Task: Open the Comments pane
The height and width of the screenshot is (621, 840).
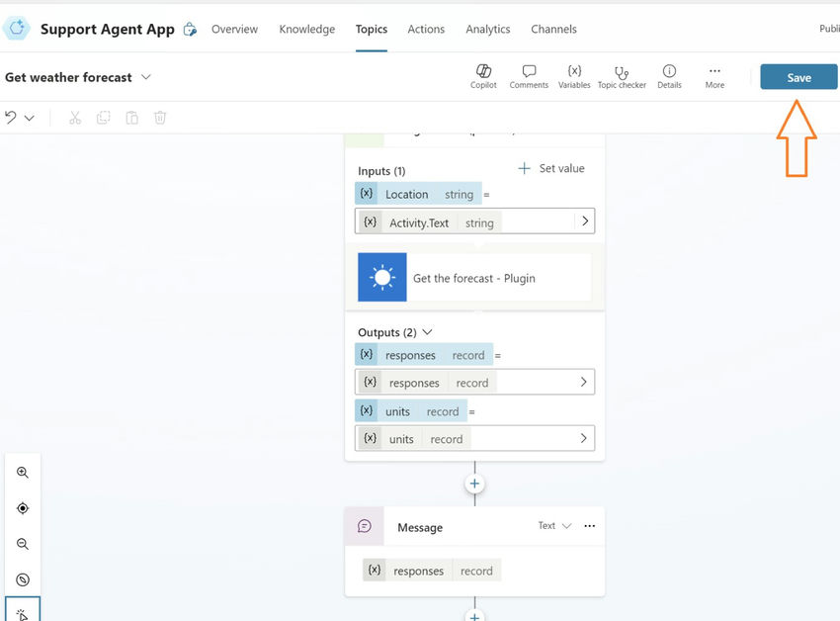Action: click(529, 76)
